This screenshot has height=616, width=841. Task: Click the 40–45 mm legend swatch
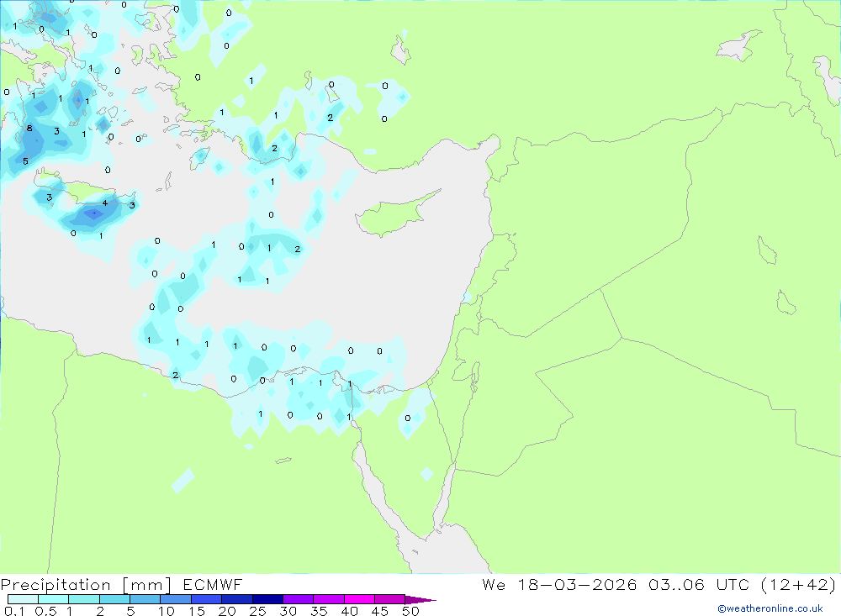[x=359, y=599]
